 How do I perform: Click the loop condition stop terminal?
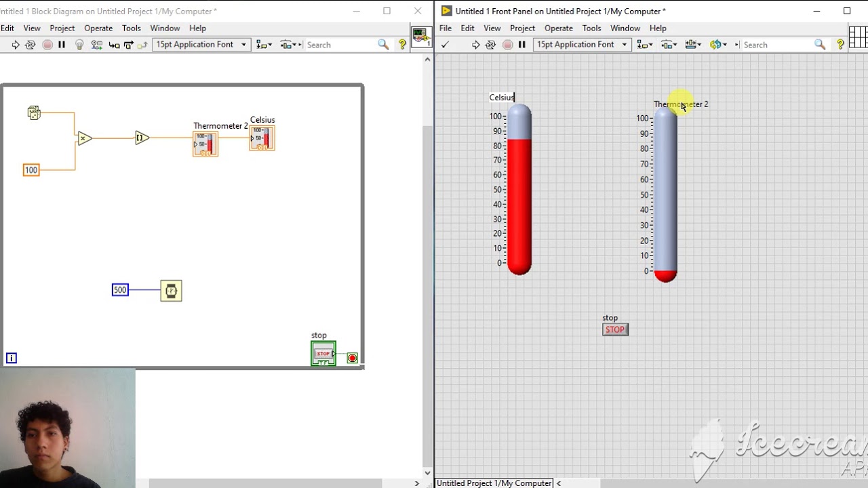(x=352, y=358)
